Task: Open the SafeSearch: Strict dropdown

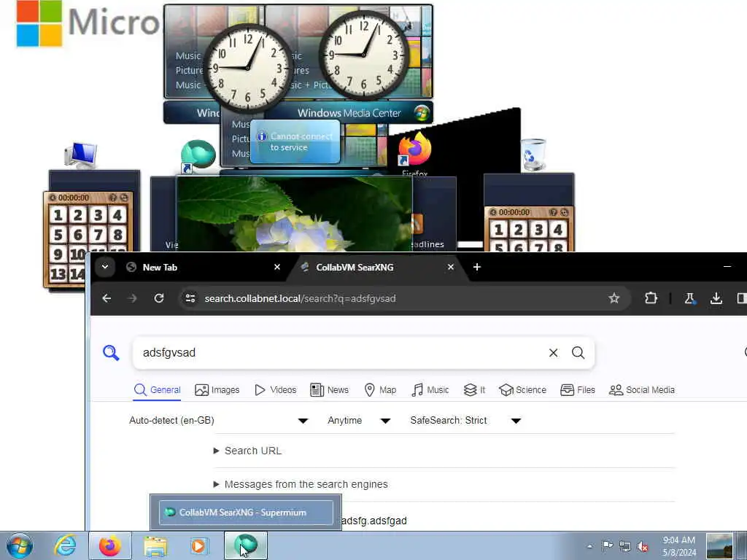Action: [x=465, y=421]
